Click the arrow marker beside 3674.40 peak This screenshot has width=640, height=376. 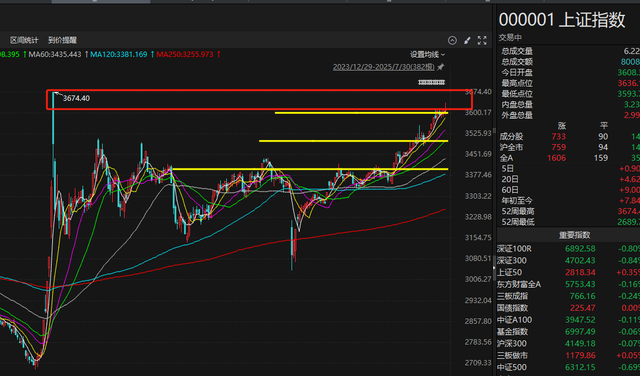coord(58,95)
